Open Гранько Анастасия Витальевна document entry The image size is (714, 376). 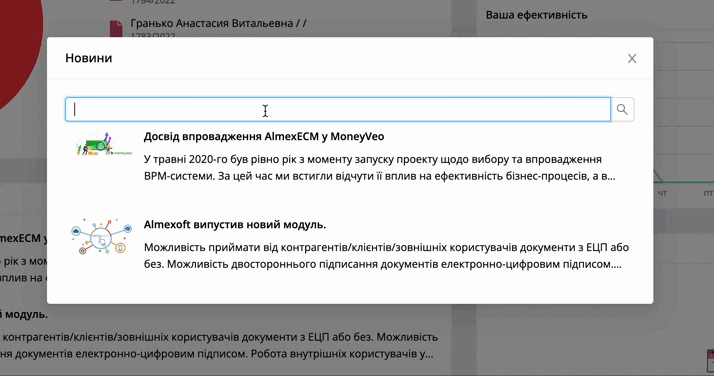(219, 23)
